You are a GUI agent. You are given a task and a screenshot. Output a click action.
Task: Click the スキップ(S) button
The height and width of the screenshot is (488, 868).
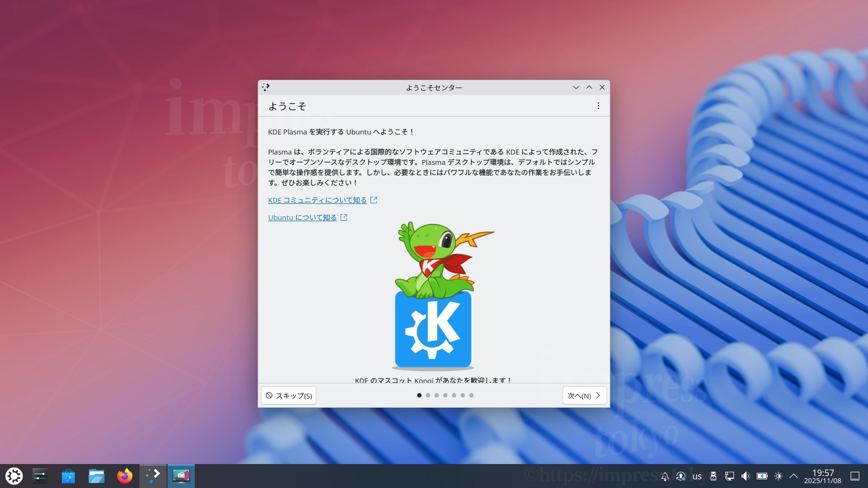tap(289, 395)
